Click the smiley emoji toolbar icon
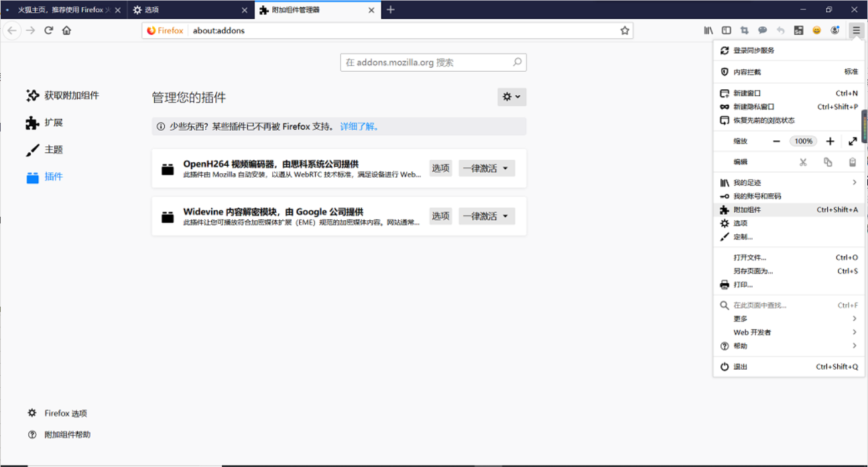 816,30
